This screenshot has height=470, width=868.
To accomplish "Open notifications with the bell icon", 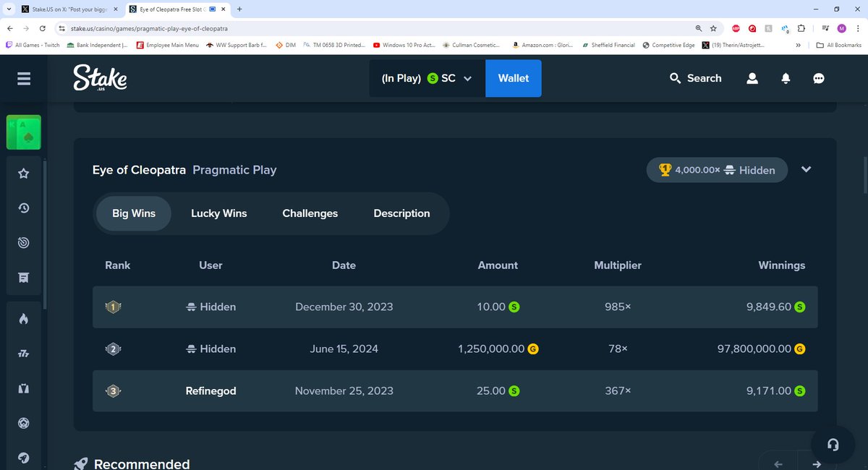I will [786, 78].
